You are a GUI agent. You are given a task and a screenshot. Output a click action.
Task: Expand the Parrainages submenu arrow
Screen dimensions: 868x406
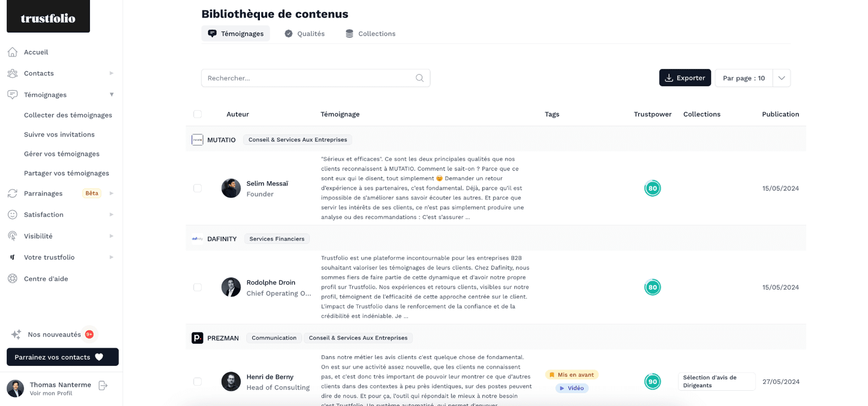[x=111, y=193]
